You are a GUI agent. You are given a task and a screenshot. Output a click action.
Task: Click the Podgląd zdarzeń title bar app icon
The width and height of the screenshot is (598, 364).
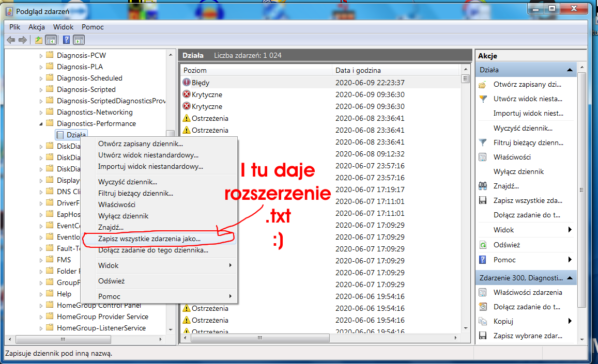[x=9, y=11]
